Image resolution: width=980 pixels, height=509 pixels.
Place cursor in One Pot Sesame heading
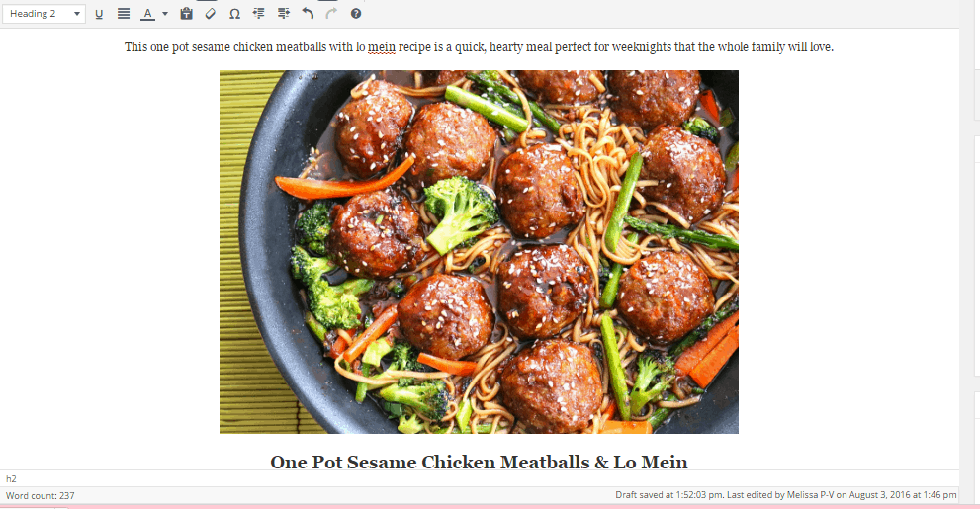[x=479, y=462]
